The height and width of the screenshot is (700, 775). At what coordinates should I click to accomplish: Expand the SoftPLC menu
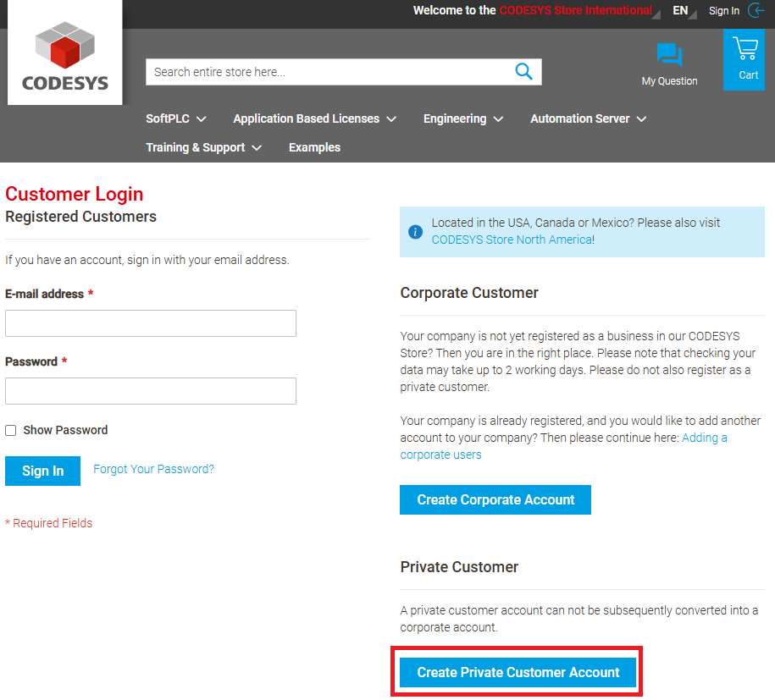[x=175, y=119]
